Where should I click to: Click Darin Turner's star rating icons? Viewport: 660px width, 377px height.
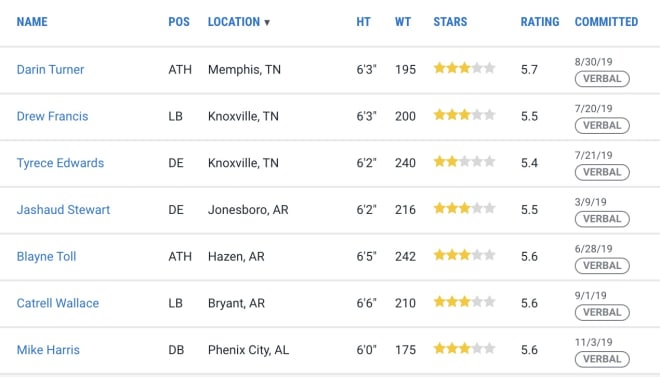(x=464, y=68)
